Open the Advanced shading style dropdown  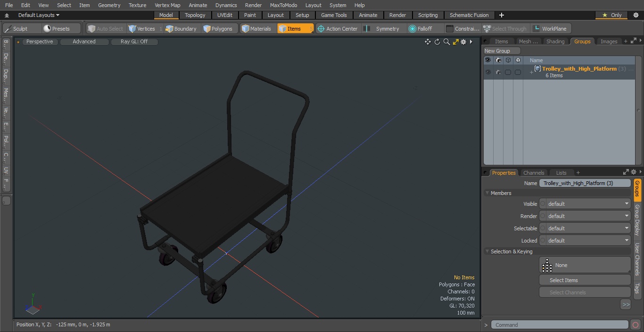(84, 42)
